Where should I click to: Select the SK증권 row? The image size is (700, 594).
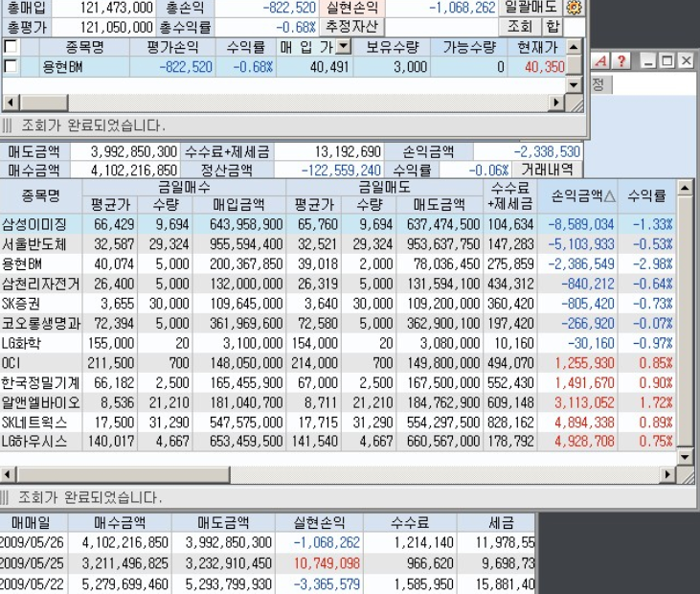[337, 304]
